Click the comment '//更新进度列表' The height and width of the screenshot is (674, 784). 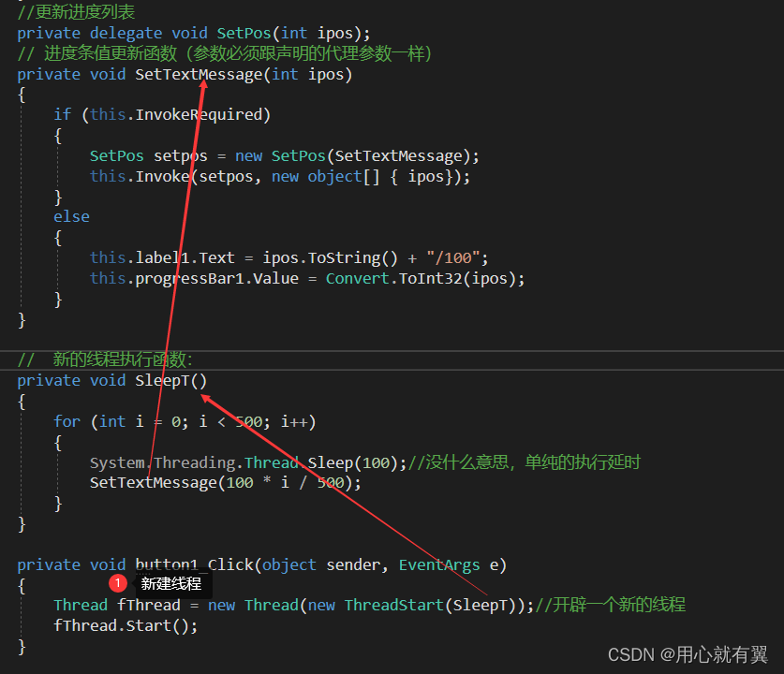(x=76, y=12)
